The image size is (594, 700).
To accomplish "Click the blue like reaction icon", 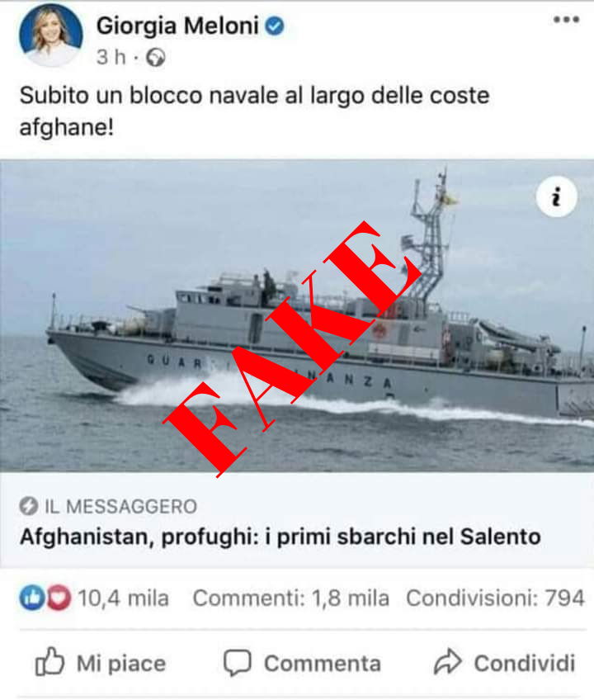I will pos(31,598).
